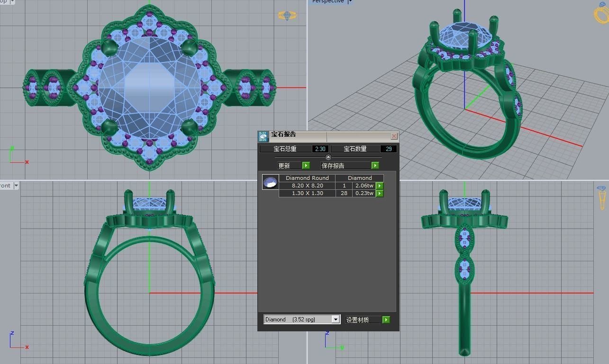The image size is (609, 364).
Task: Click the green arrow beside 保存报告
Action: pos(375,166)
